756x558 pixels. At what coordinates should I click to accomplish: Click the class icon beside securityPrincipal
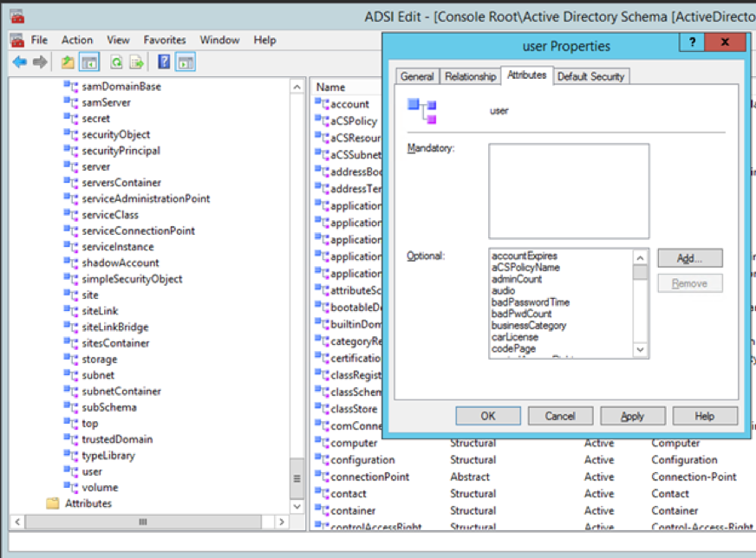(x=71, y=151)
